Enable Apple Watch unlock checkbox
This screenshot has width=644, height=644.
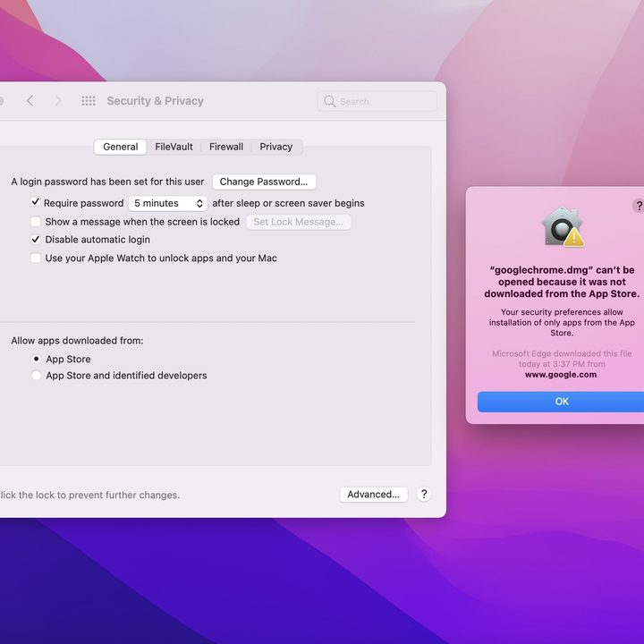[x=36, y=258]
